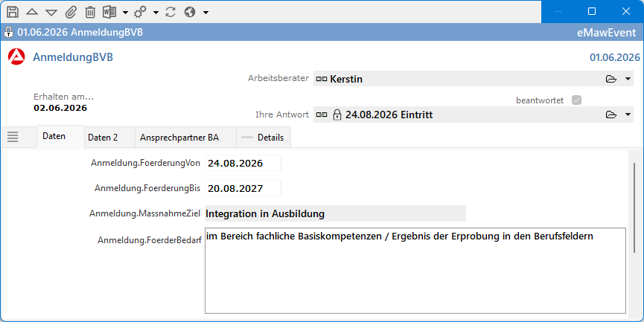Delete entry using trash can icon

[90, 12]
